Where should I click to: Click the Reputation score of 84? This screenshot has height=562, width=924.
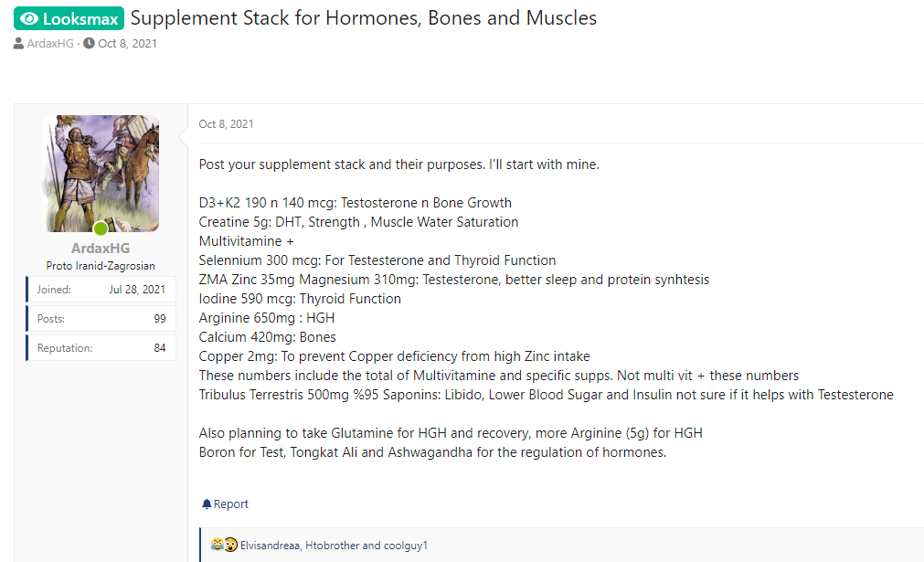point(160,348)
